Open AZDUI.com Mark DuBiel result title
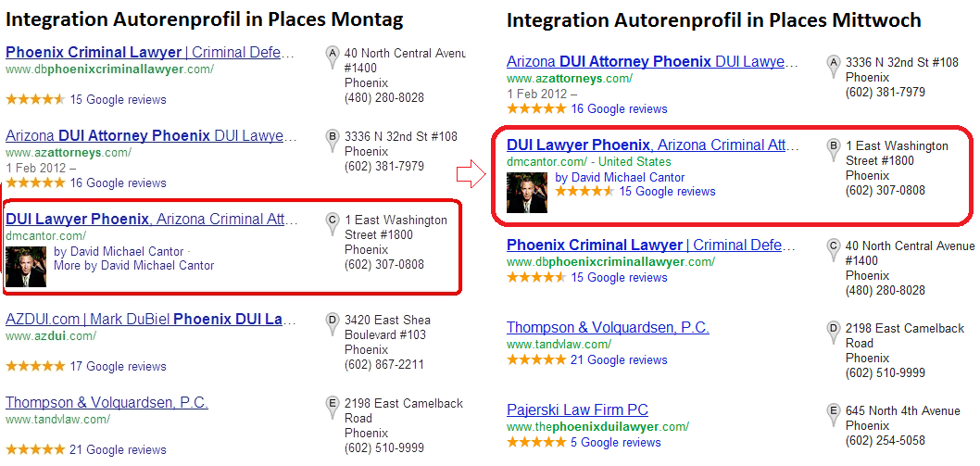The height and width of the screenshot is (466, 980). 149,319
